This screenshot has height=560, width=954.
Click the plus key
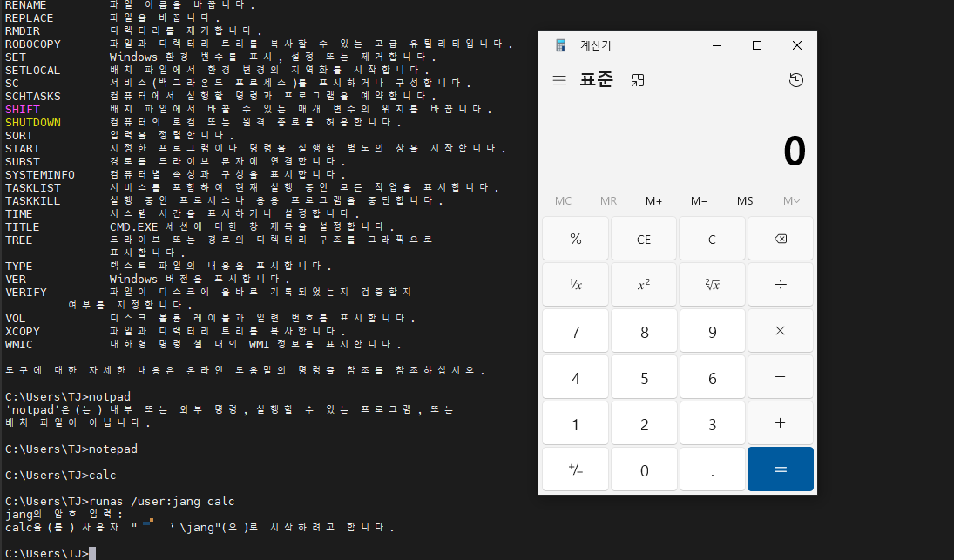780,423
